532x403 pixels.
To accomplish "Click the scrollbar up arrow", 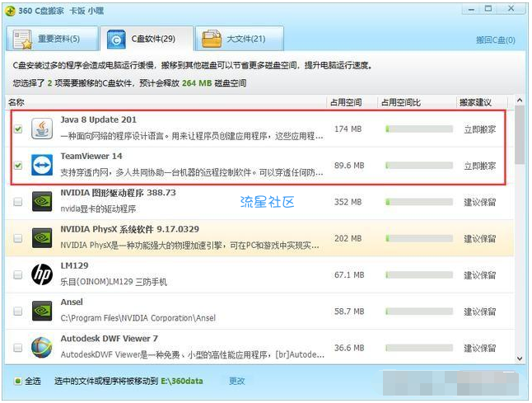I will click(520, 101).
